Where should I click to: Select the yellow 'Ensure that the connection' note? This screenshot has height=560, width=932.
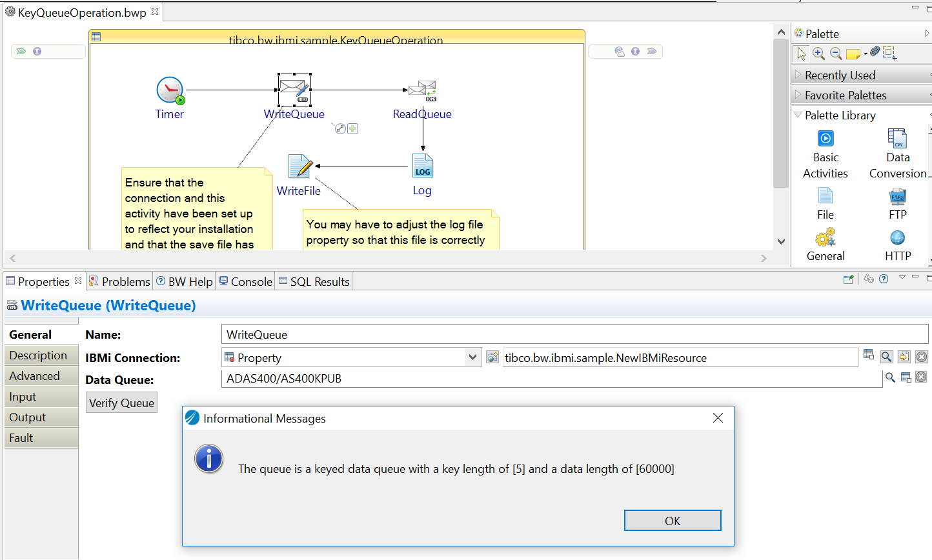(x=197, y=208)
